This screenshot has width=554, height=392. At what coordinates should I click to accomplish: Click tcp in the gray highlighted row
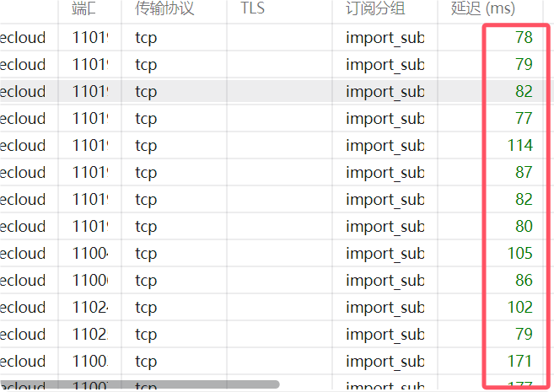(146, 91)
